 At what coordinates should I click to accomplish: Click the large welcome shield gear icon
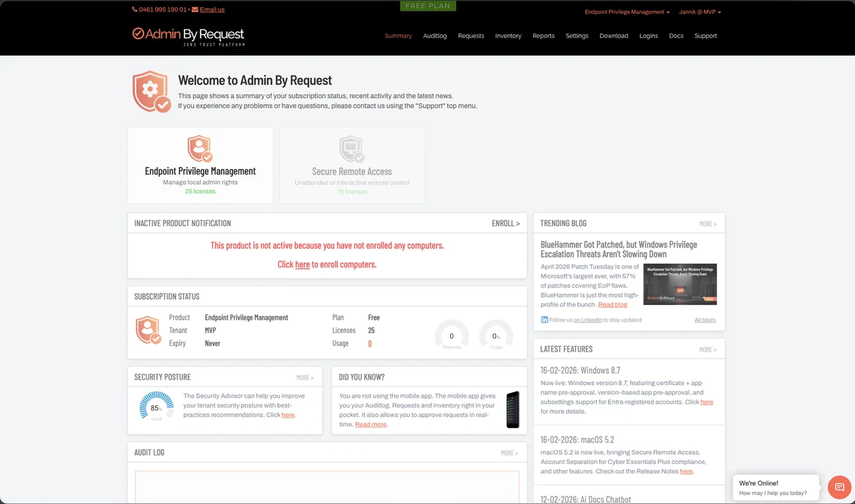(152, 91)
